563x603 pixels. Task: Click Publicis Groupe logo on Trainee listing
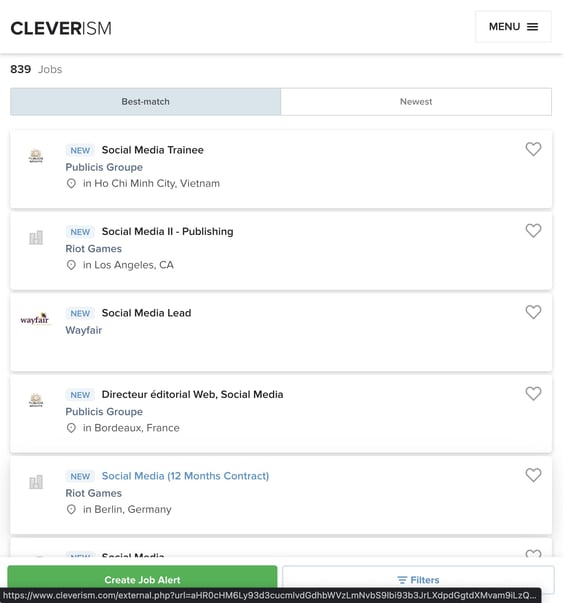click(36, 156)
